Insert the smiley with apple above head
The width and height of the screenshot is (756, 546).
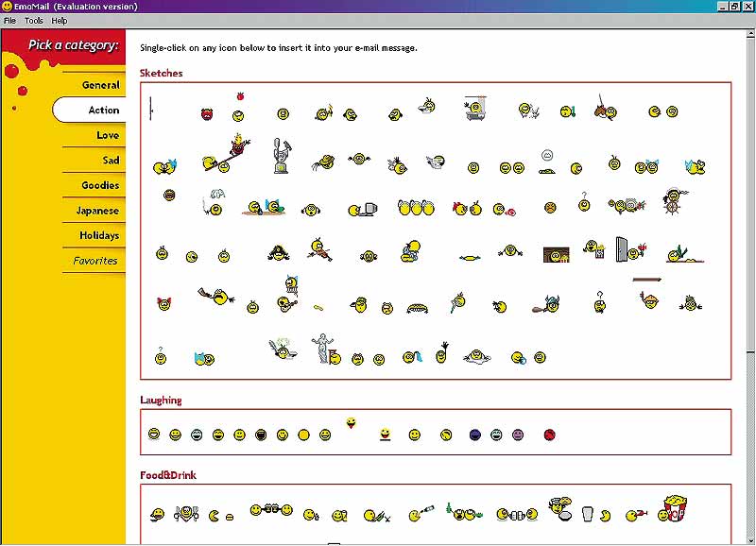(x=238, y=107)
